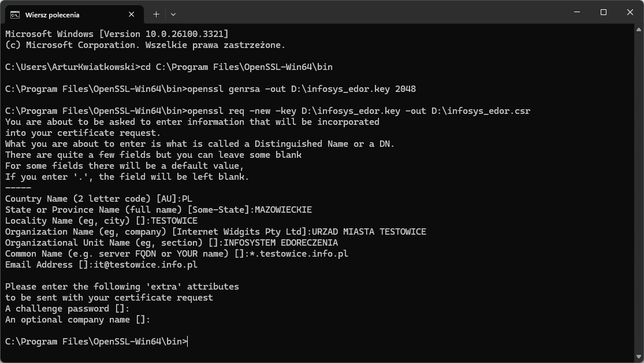Viewport: 644px width, 363px height.
Task: Close the terminal window
Action: (630, 12)
